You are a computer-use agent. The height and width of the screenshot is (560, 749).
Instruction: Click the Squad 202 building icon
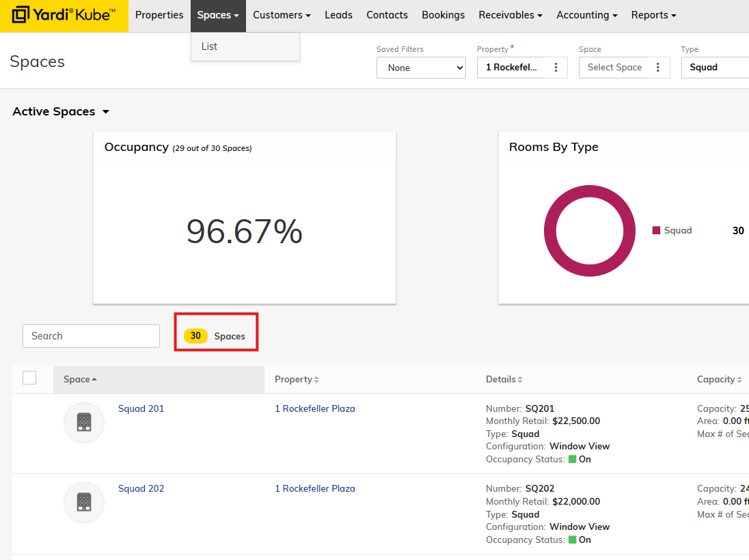(84, 503)
